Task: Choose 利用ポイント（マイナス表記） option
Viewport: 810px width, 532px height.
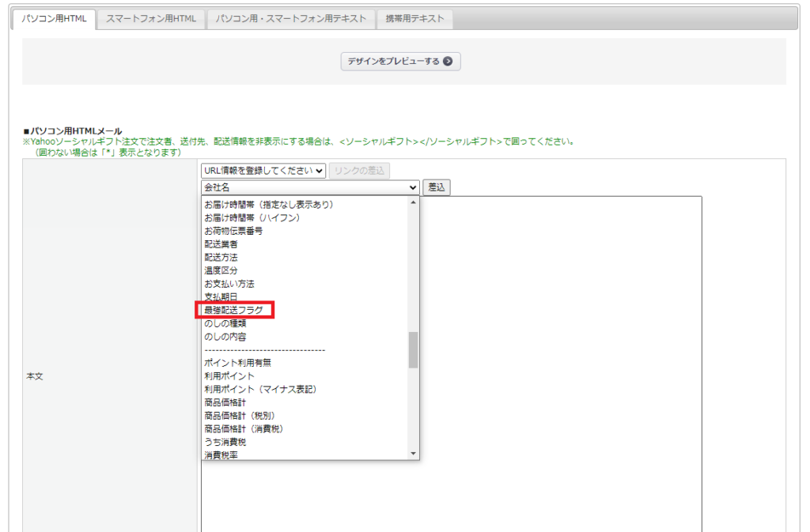Action: tap(305, 389)
